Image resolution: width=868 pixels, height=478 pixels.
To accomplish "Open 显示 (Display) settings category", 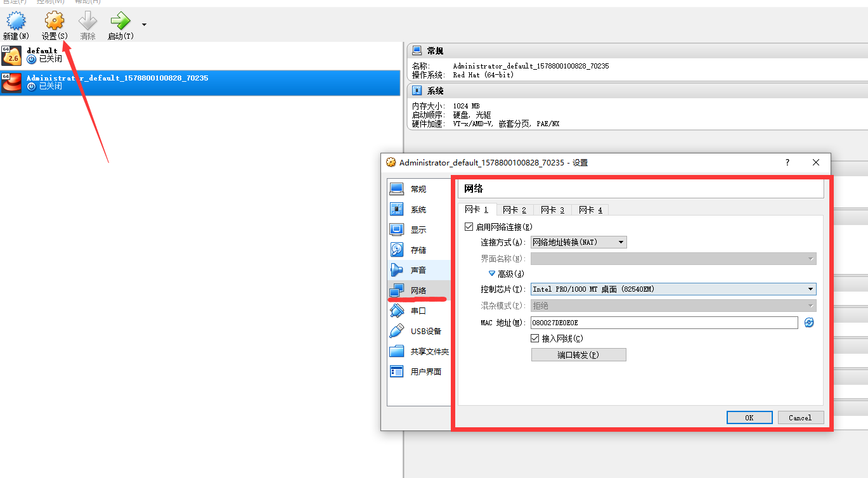I will [418, 229].
